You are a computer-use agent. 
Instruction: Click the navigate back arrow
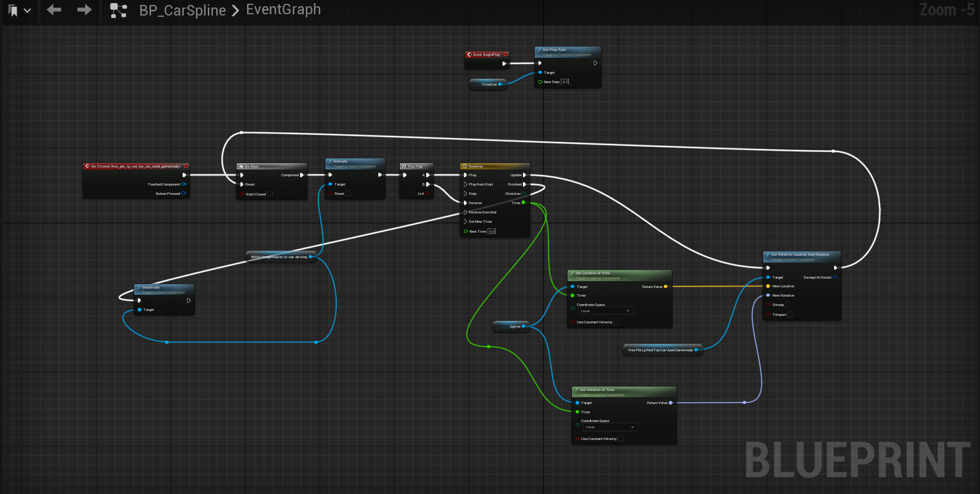point(54,10)
